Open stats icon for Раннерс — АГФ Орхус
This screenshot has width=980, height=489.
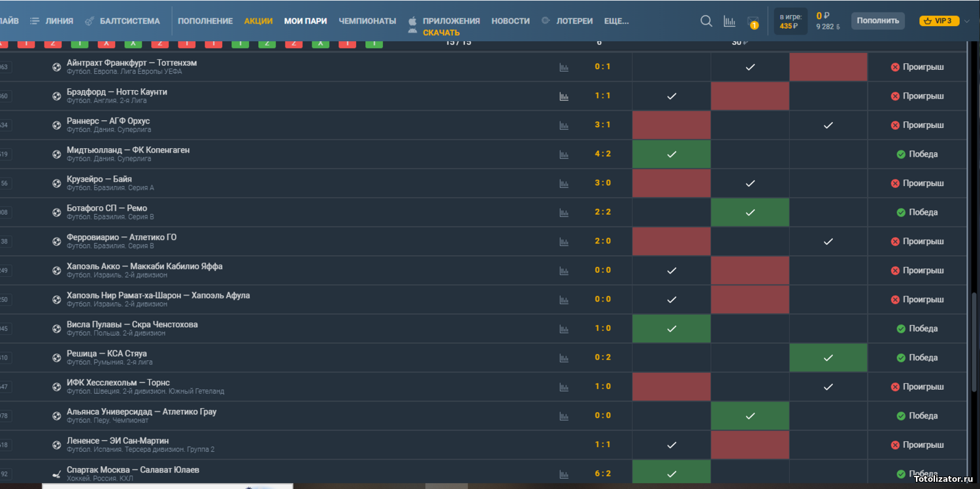tap(564, 125)
